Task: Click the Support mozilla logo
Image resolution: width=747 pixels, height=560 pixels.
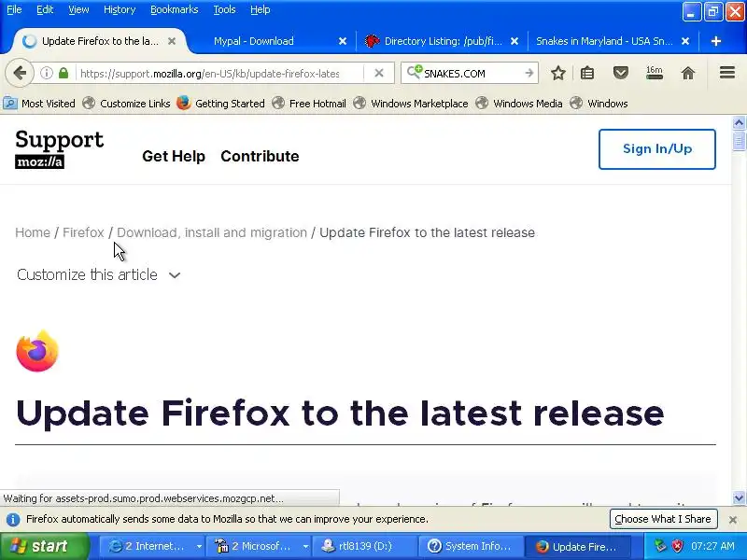Action: pos(59,149)
